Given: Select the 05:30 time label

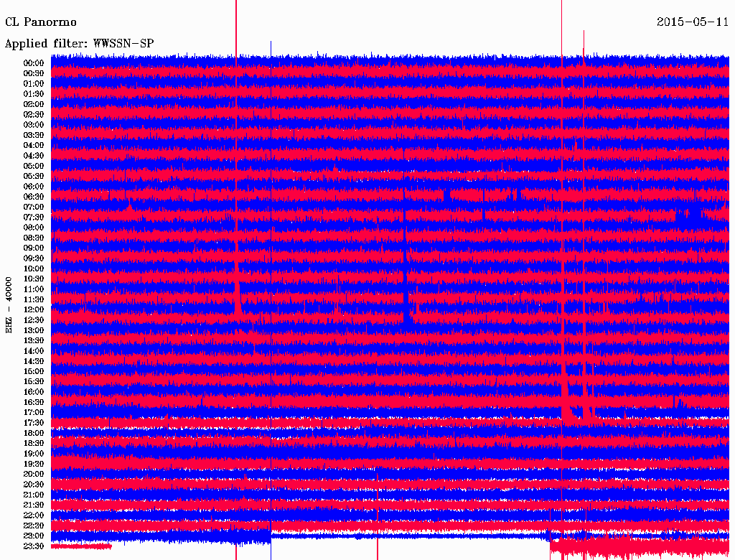Looking at the screenshot, I should [x=34, y=176].
